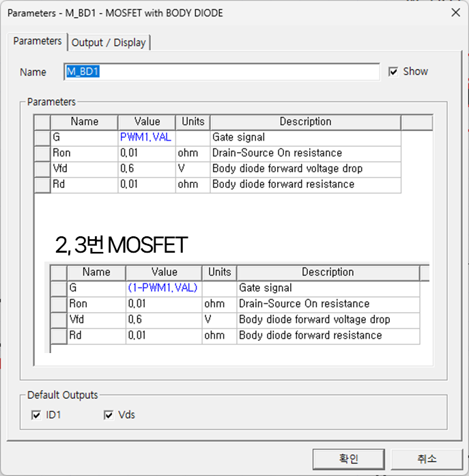Click the Vfd value 0.6 in top table
Viewport: 469px width, 476px height.
(x=146, y=169)
